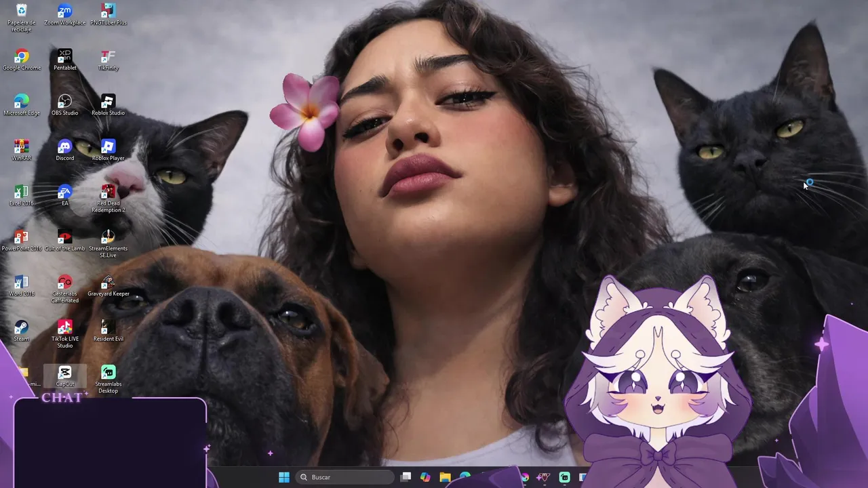Image resolution: width=868 pixels, height=488 pixels.
Task: Open the Windows Start menu
Action: 284,477
